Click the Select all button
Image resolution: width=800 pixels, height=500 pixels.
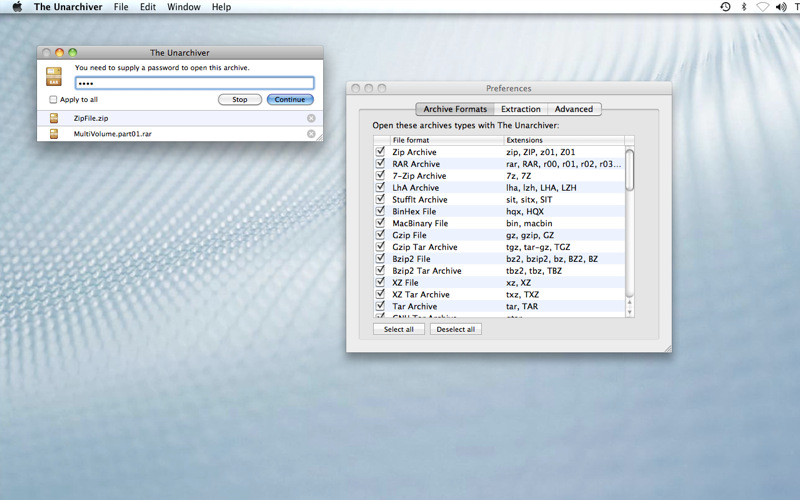point(398,329)
